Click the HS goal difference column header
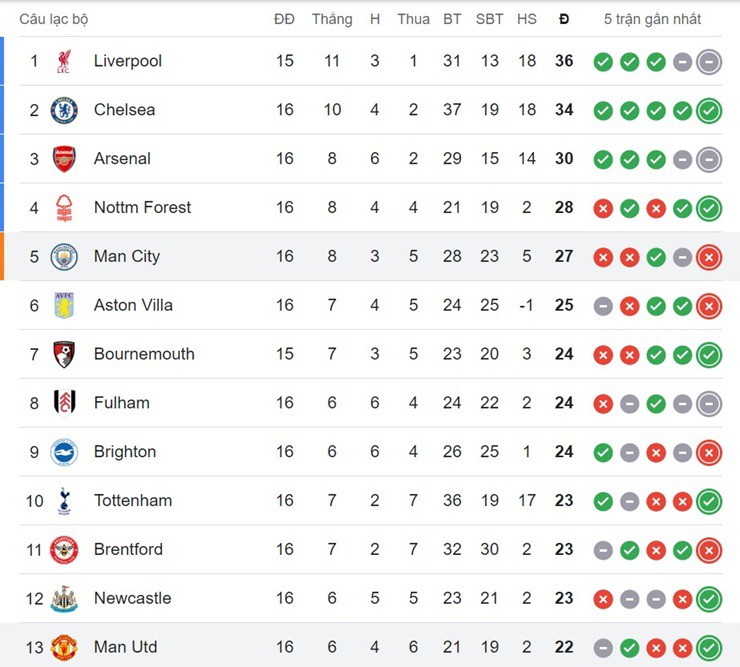The height and width of the screenshot is (667, 740). click(527, 19)
